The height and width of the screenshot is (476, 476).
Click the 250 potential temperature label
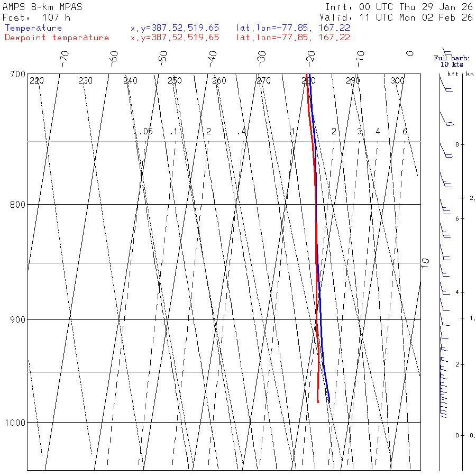[x=175, y=81]
